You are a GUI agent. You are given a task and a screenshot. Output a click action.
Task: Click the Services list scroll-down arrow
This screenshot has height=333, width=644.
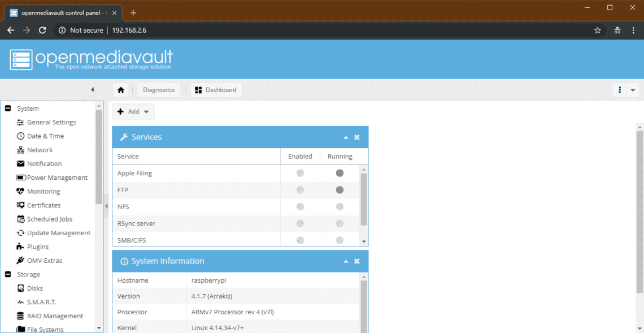364,241
